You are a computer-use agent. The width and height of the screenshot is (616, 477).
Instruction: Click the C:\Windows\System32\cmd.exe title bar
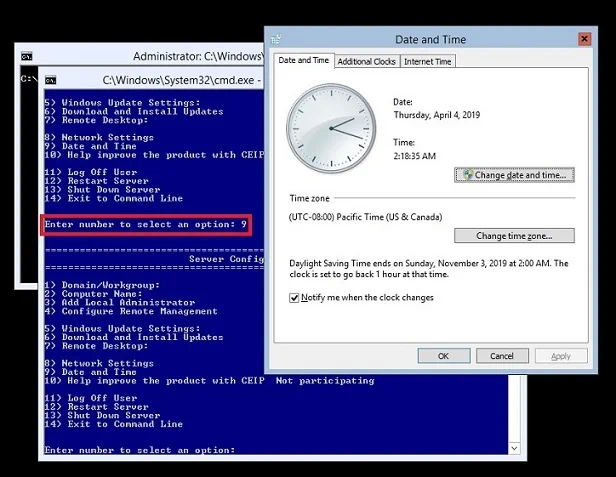180,79
